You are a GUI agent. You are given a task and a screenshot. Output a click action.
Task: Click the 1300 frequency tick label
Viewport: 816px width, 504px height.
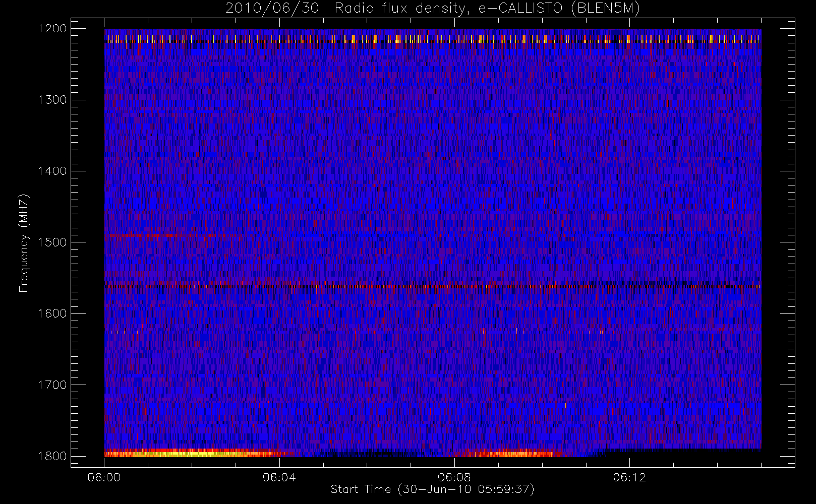pos(53,100)
